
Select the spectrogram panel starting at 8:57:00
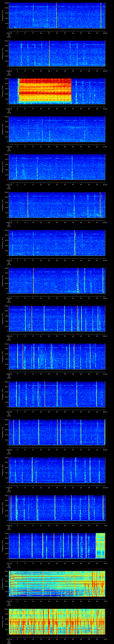(57, 394)
